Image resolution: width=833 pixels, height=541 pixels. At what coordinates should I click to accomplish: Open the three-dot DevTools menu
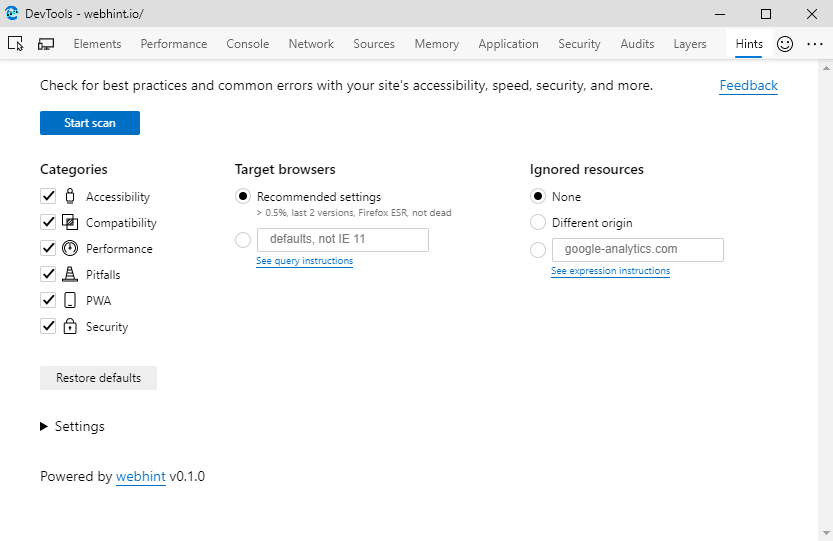tap(814, 44)
